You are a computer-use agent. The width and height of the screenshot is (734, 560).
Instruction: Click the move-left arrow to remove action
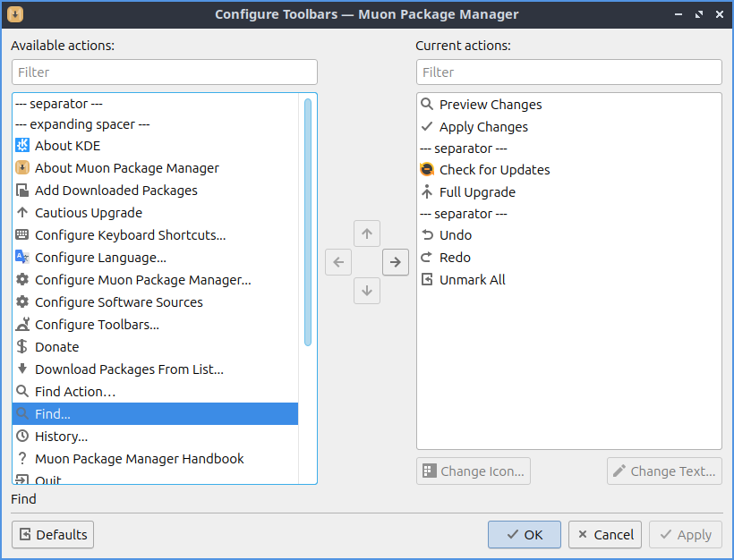point(338,262)
